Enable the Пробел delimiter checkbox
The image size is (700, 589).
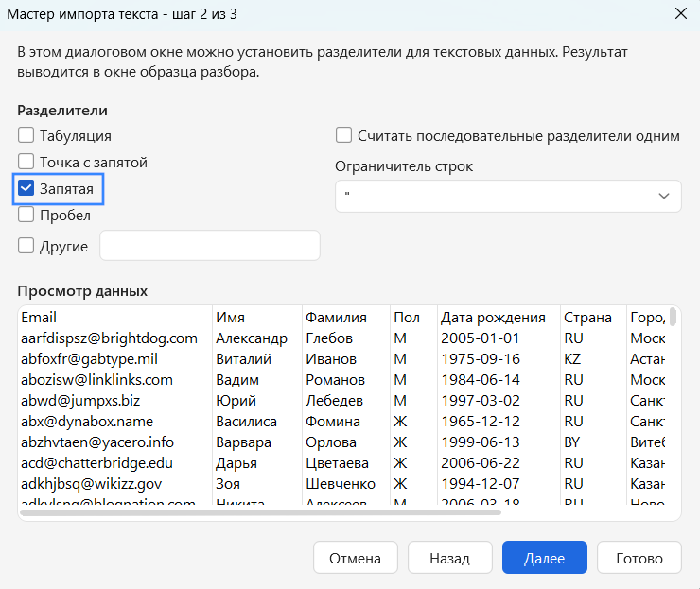tap(26, 215)
